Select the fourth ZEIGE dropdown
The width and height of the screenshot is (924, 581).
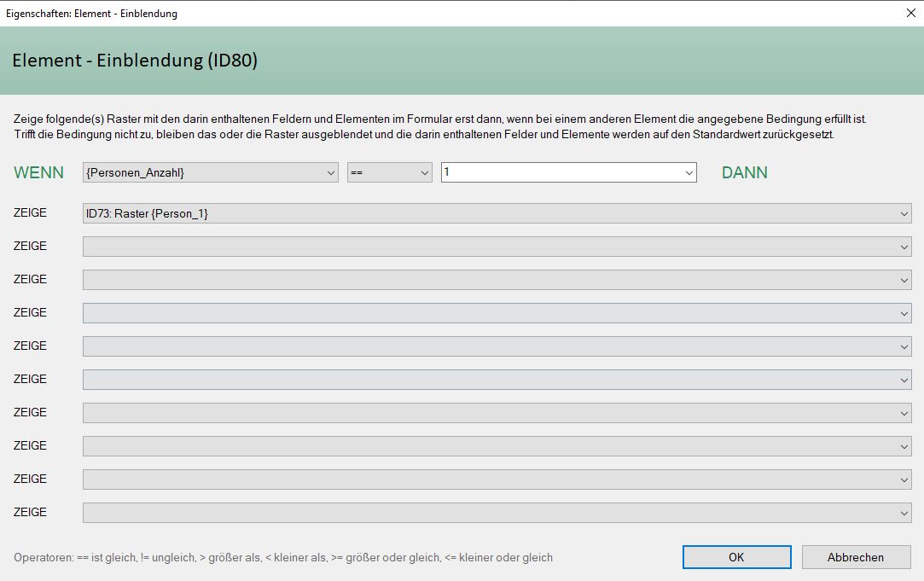click(x=497, y=313)
